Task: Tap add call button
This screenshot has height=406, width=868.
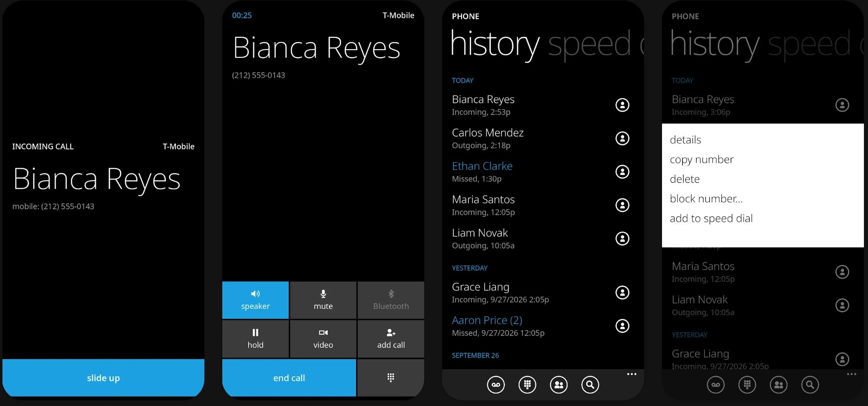Action: (391, 339)
